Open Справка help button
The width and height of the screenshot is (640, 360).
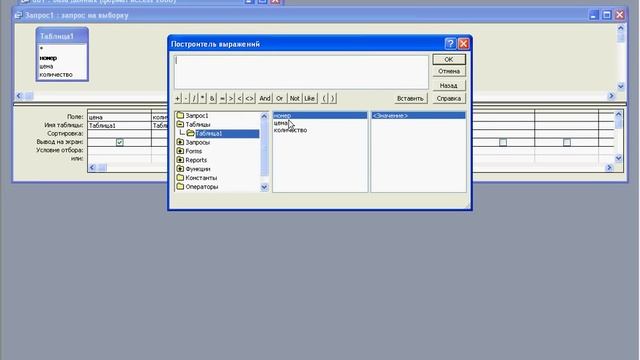click(x=449, y=98)
